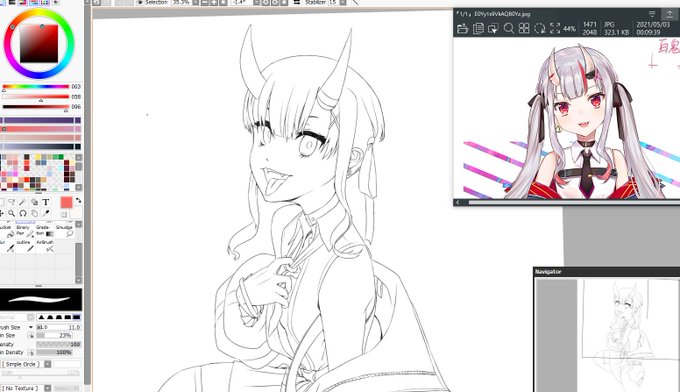The width and height of the screenshot is (680, 392).
Task: Open the Stabilizer level dropdown
Action: (343, 2)
